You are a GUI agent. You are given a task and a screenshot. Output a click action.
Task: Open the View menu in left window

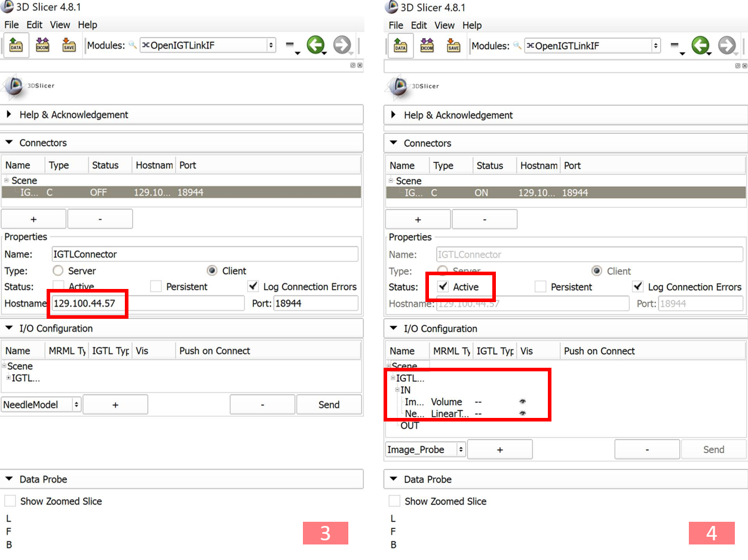click(x=60, y=25)
